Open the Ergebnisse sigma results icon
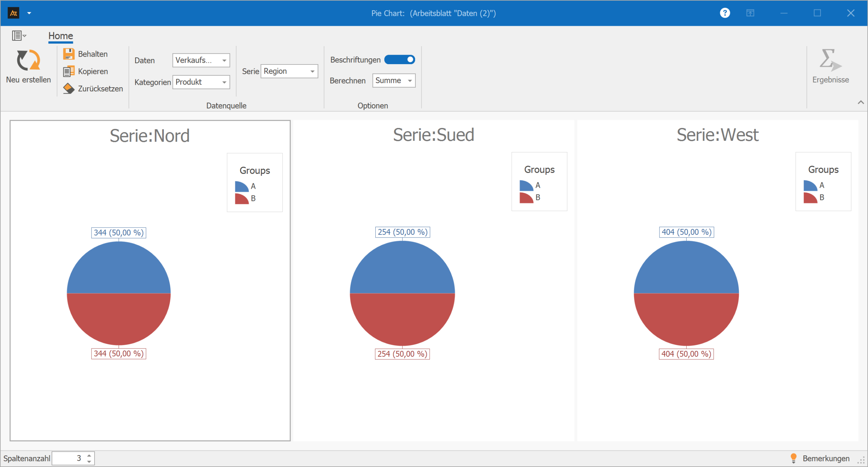Screen dimensions: 868x467 (830, 60)
